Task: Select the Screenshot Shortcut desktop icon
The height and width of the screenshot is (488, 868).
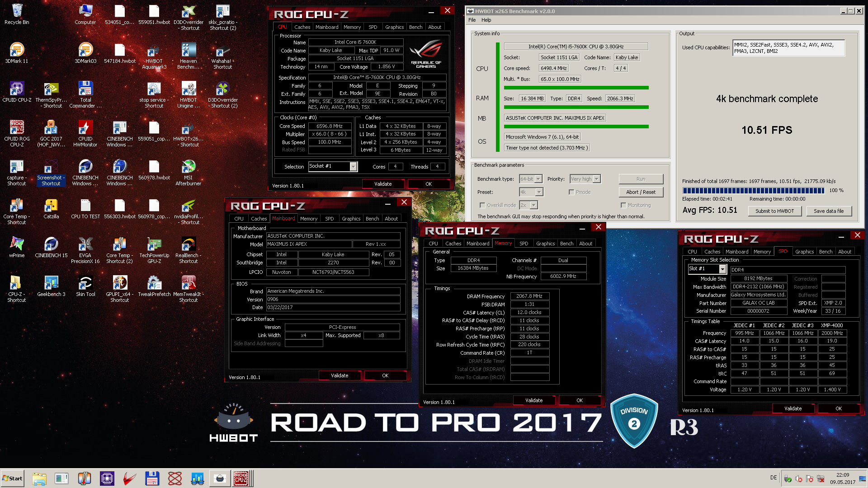Action: pos(51,173)
